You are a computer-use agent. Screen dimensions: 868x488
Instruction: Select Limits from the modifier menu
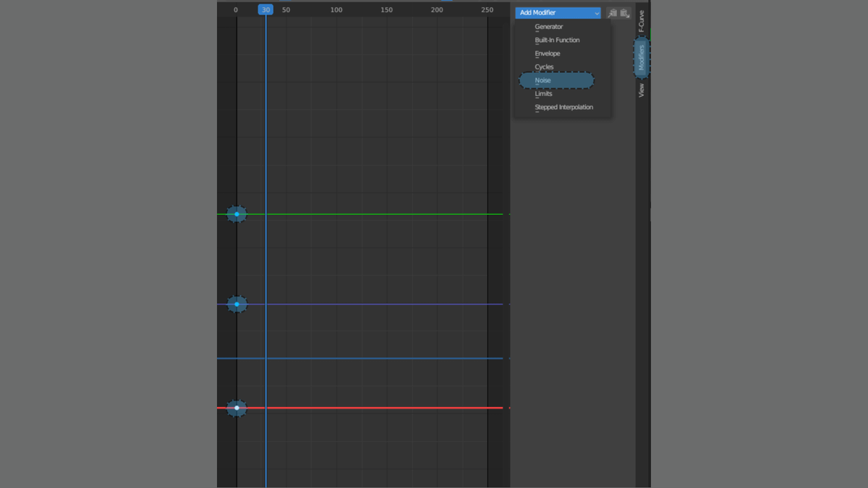click(x=543, y=94)
